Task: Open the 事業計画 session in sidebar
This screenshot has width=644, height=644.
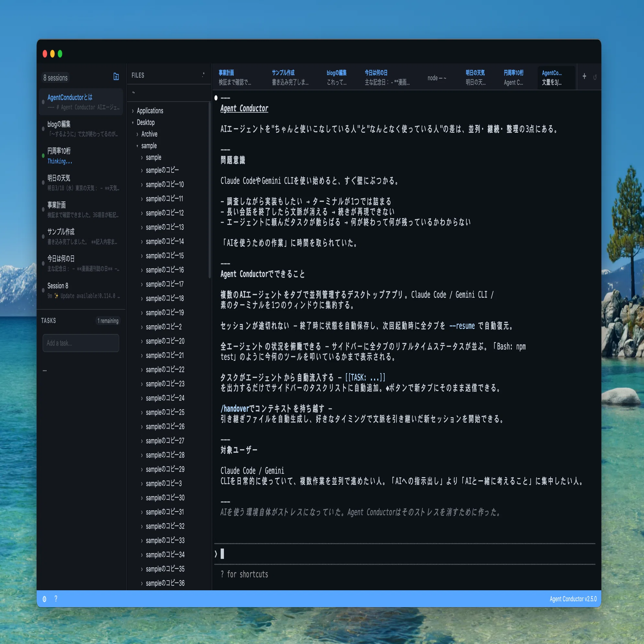Action: coord(81,210)
